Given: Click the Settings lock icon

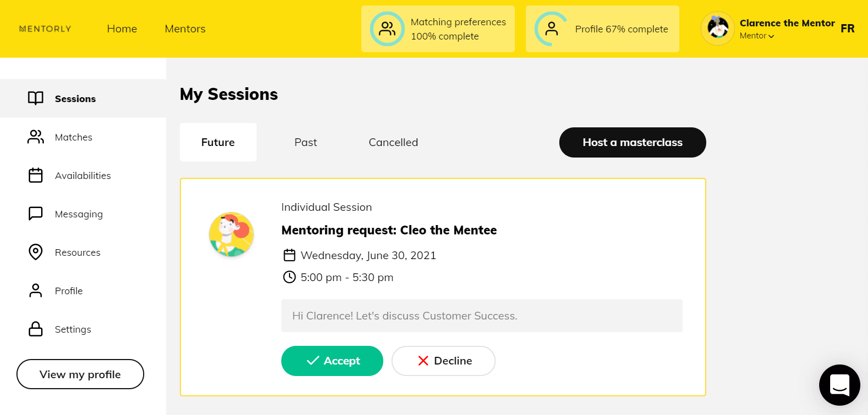Looking at the screenshot, I should click(x=36, y=329).
